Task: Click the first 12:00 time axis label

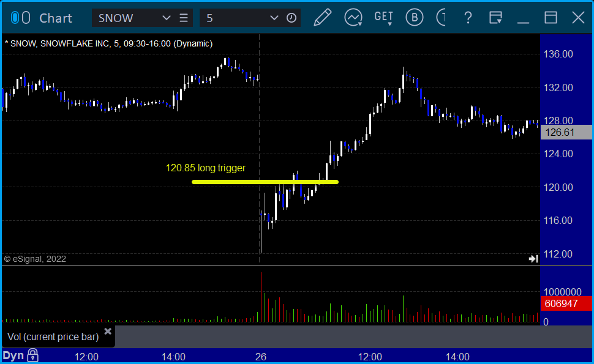Action: click(x=86, y=357)
